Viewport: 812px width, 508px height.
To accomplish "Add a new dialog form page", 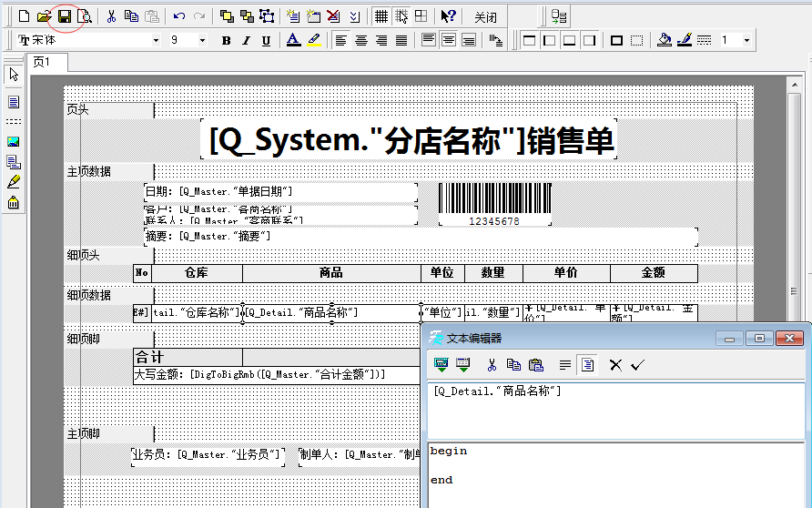I will point(313,16).
